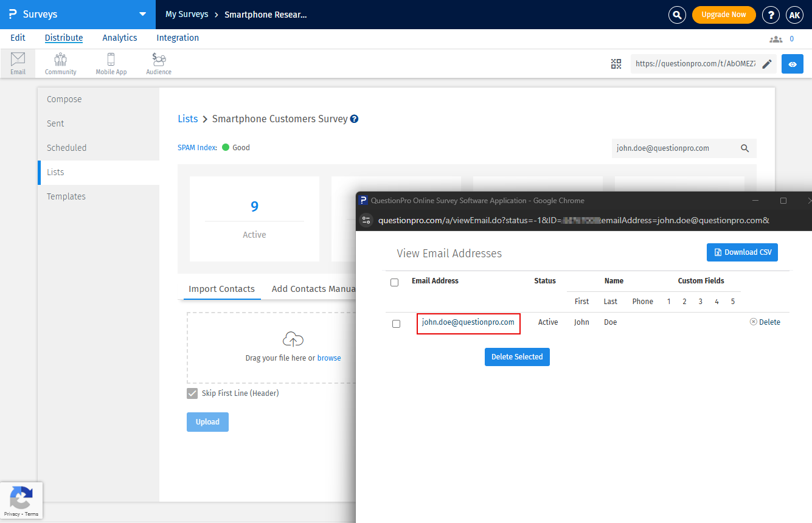
Task: Click the search magnifier in top bar
Action: click(676, 15)
